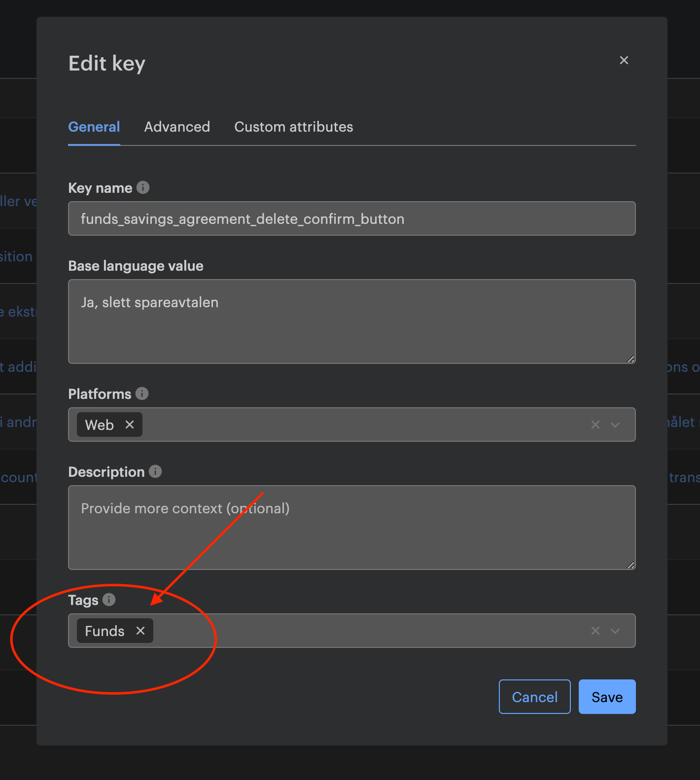Grab the Description textarea resize handle
The width and height of the screenshot is (700, 780).
pyautogui.click(x=631, y=565)
